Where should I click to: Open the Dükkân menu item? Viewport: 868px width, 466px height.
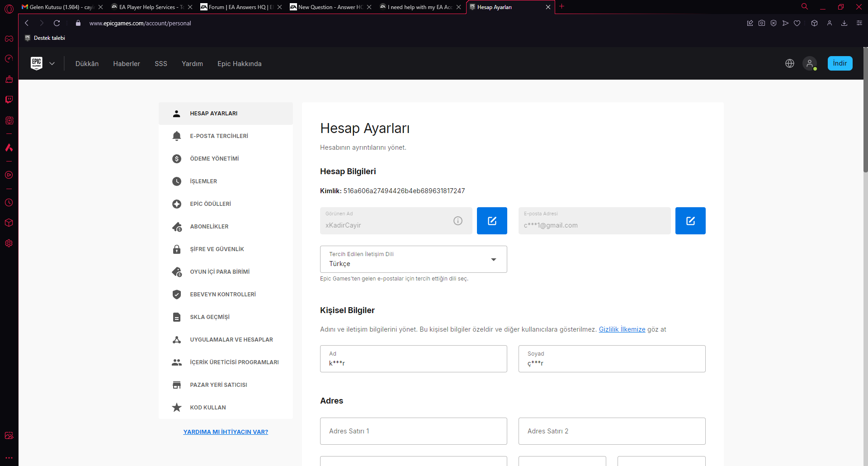[87, 64]
